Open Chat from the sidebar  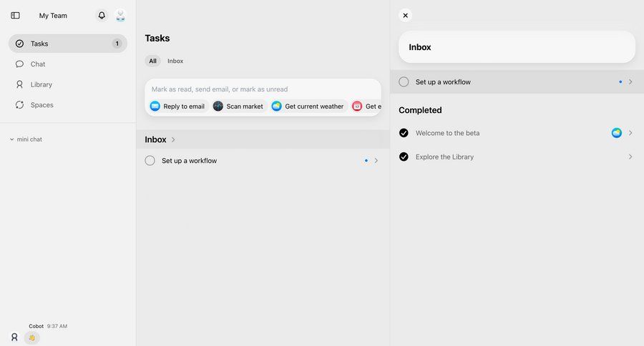[38, 64]
